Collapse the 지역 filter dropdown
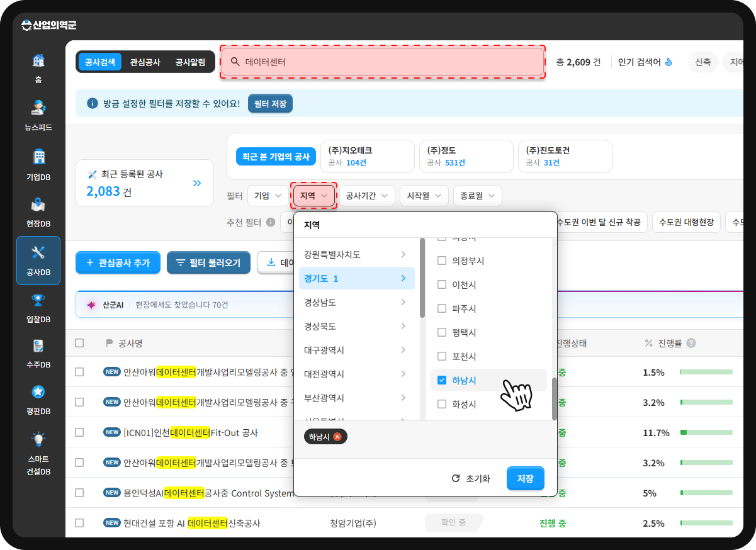Viewport: 756px width, 550px height. [313, 196]
